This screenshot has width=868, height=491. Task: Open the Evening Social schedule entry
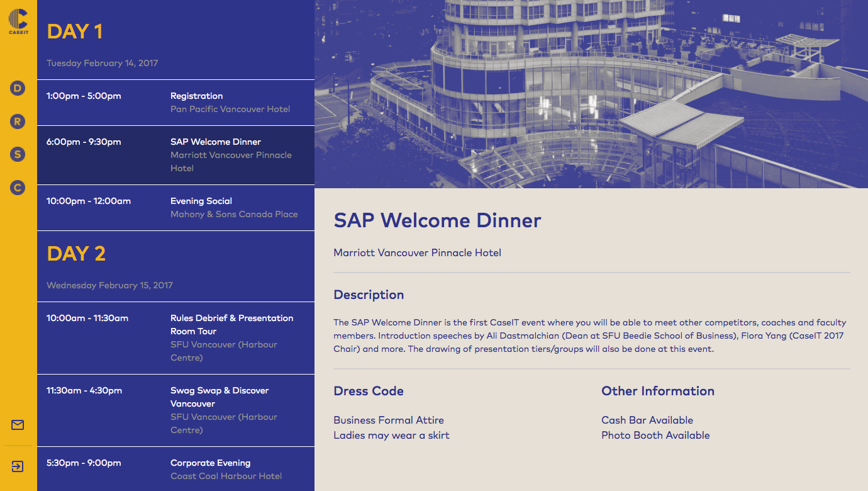pos(175,208)
